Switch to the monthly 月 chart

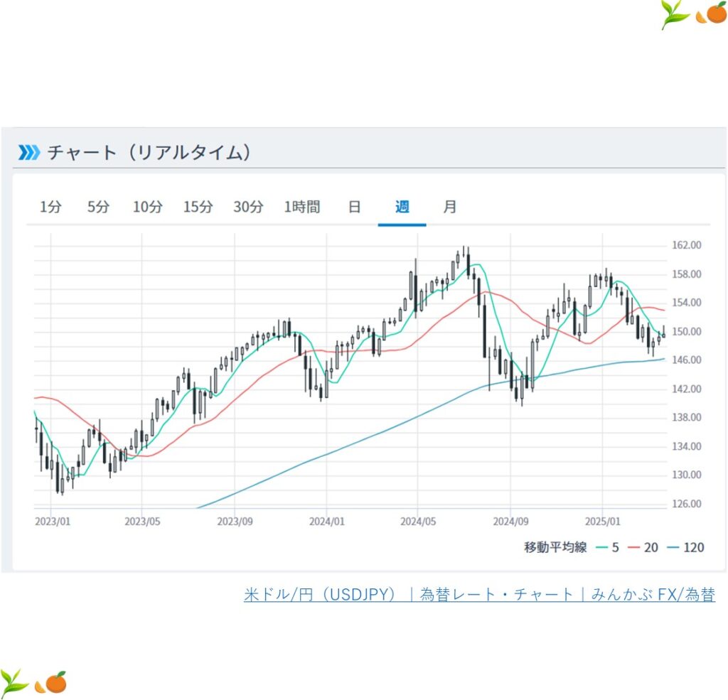point(449,207)
